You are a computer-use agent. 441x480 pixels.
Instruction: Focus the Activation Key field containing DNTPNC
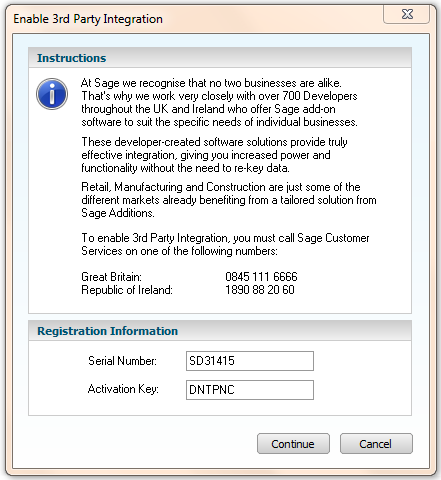point(250,390)
